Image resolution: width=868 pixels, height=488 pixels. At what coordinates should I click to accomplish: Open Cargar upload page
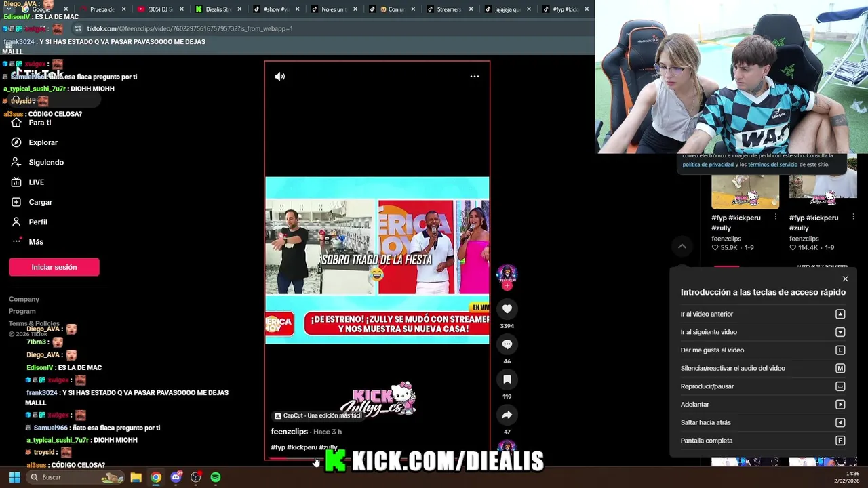tap(32, 202)
